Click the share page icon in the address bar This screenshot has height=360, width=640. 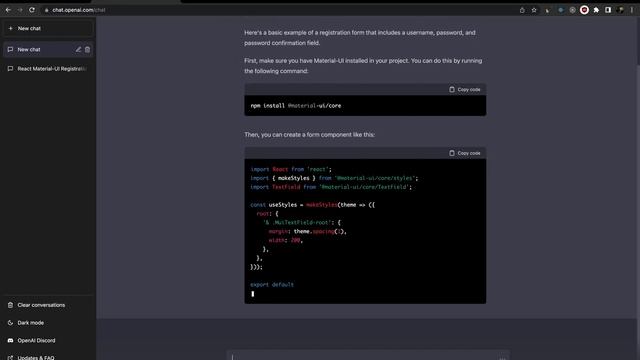pos(522,10)
